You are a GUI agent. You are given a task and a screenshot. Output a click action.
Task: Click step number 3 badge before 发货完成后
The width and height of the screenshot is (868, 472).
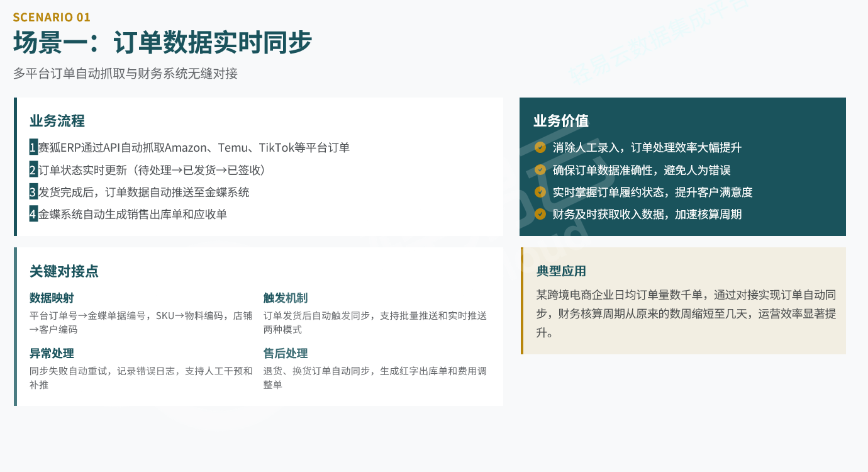[x=33, y=192]
